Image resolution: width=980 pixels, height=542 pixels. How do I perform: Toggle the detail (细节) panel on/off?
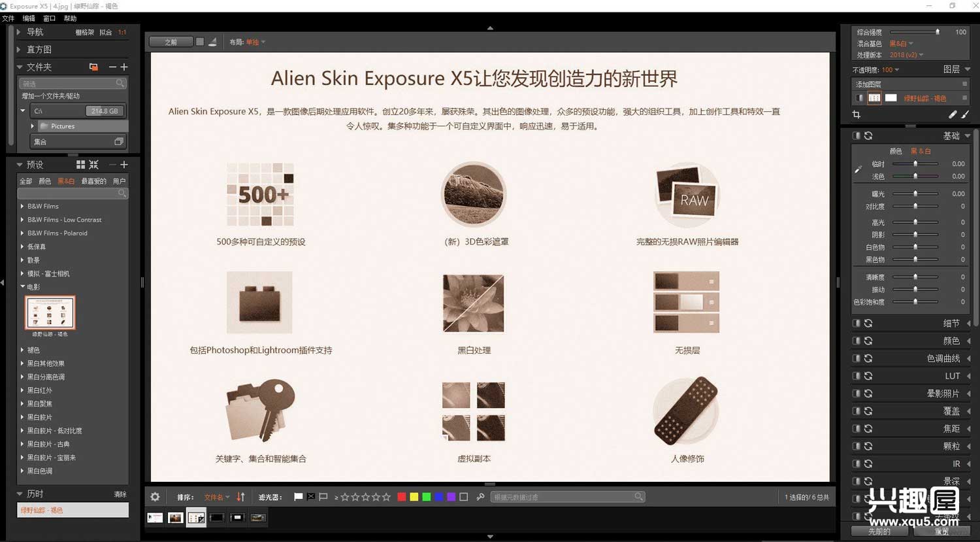[856, 323]
